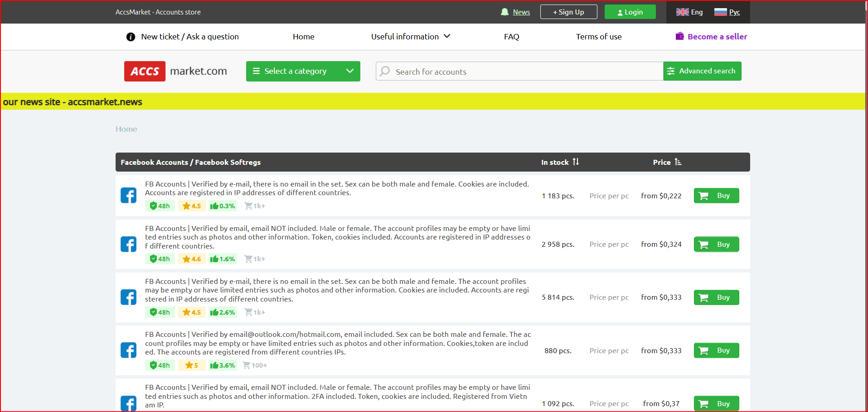Click the info icon beside New ticket
This screenshot has height=412, width=868.
tap(131, 37)
